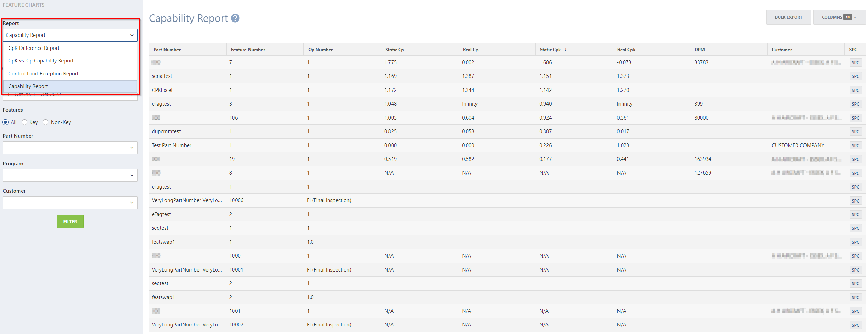Click the Static Cpk sort arrow
Viewport: 868px width, 334px height.
(566, 50)
